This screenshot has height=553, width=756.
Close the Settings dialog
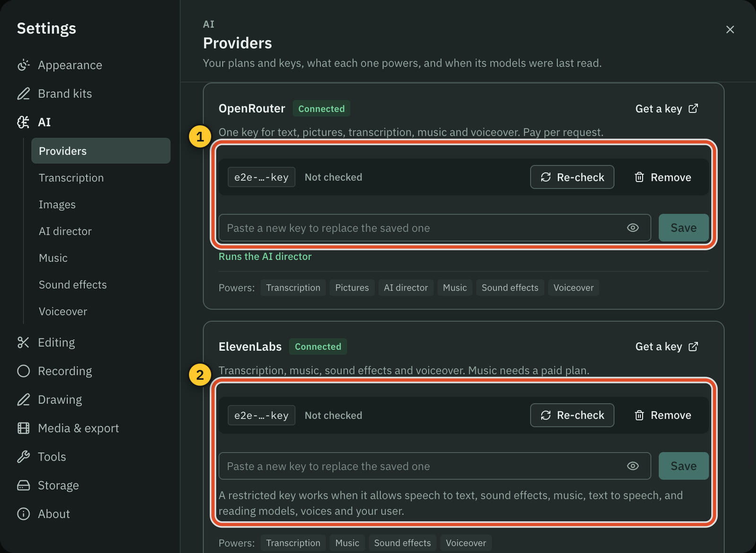coord(730,29)
